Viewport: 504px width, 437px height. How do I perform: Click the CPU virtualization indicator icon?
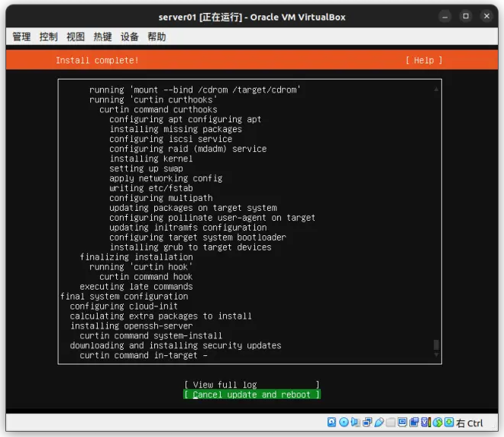click(426, 422)
